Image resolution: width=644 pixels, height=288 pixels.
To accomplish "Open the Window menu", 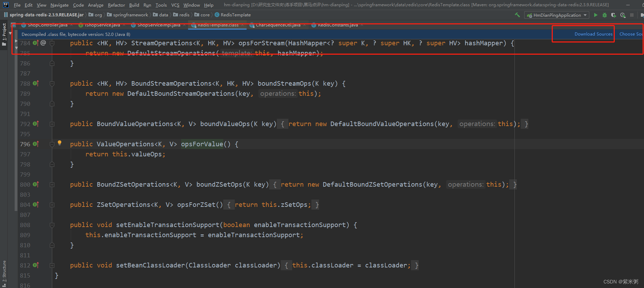I will tap(192, 5).
